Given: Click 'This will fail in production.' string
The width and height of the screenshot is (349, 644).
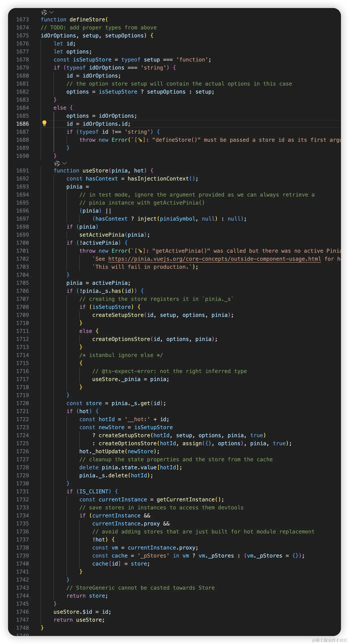Looking at the screenshot, I should [x=142, y=267].
